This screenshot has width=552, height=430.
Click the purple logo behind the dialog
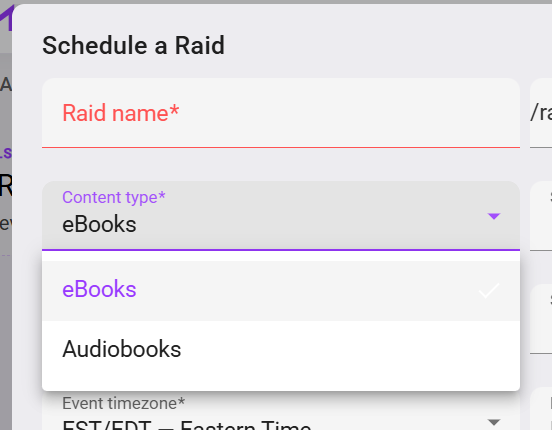click(6, 18)
